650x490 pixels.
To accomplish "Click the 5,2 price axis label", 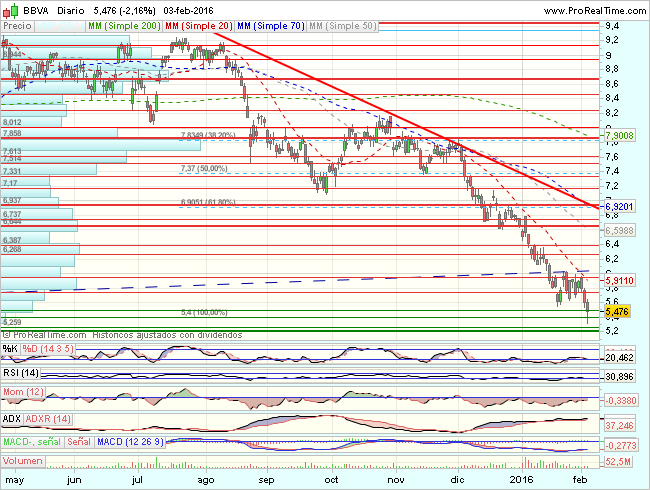I will [612, 331].
